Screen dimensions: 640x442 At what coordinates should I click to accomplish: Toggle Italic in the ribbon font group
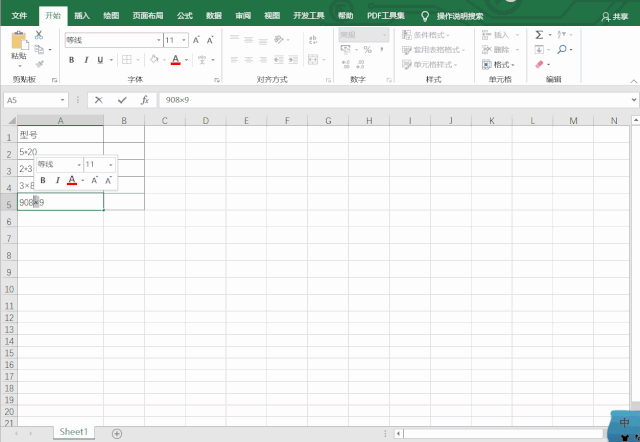pos(86,60)
